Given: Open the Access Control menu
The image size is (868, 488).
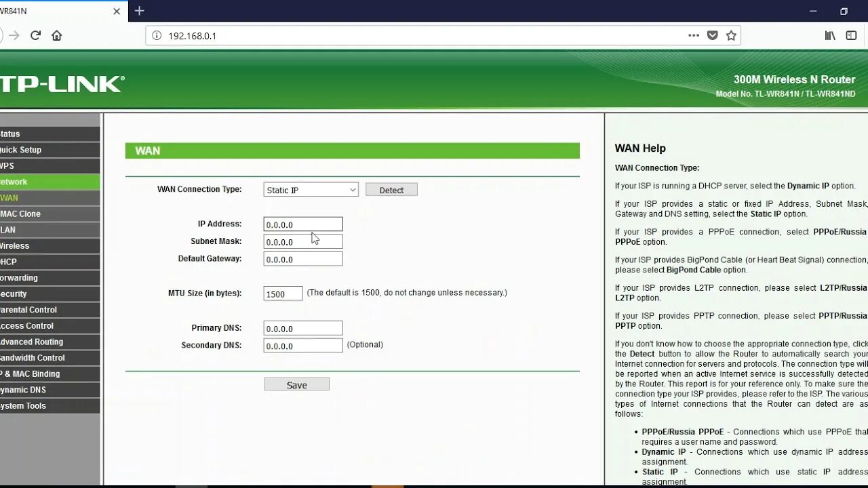Looking at the screenshot, I should pyautogui.click(x=50, y=326).
